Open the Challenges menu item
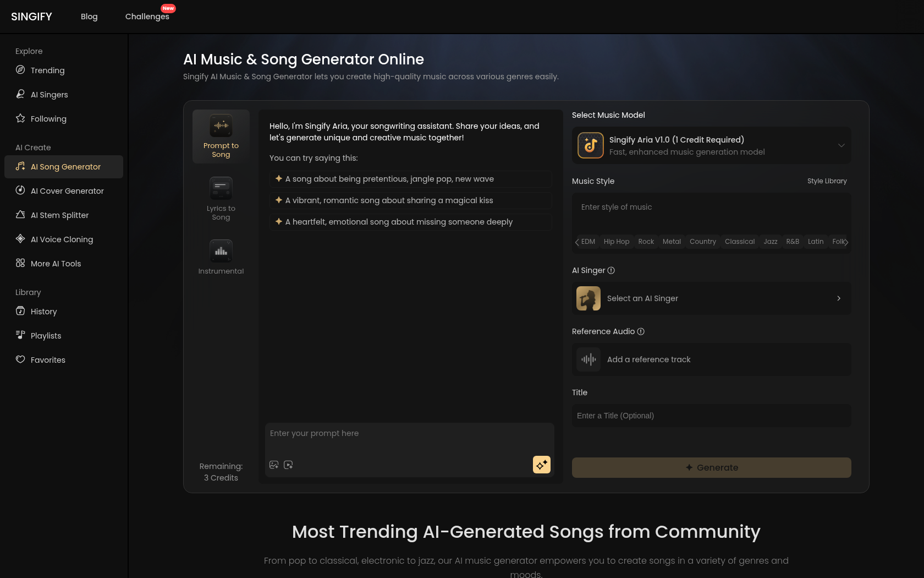The height and width of the screenshot is (578, 924). click(x=147, y=17)
